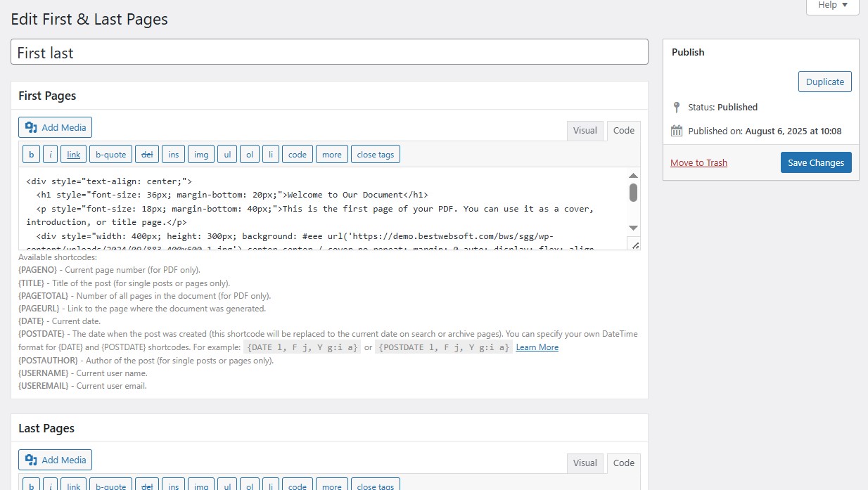The width and height of the screenshot is (868, 490).
Task: Click the {USERNAME} shortcode text
Action: pyautogui.click(x=43, y=373)
